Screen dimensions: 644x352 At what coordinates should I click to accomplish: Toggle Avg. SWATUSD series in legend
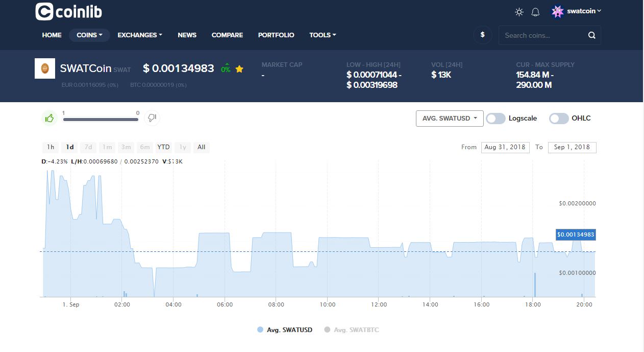coord(285,330)
